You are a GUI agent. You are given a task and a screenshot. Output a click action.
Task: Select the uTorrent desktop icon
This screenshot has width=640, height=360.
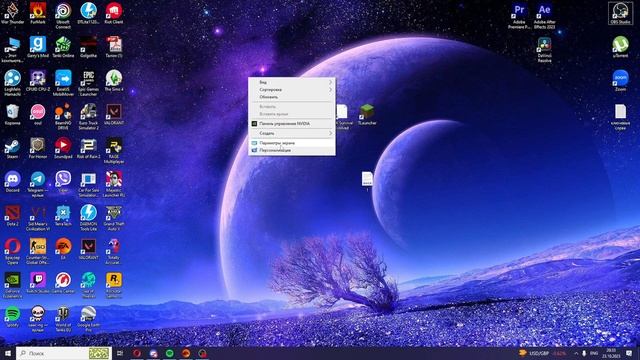(620, 47)
